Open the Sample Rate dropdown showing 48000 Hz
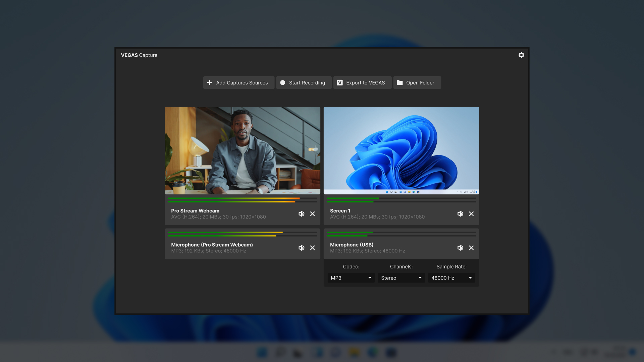Image resolution: width=644 pixels, height=362 pixels. pyautogui.click(x=451, y=278)
